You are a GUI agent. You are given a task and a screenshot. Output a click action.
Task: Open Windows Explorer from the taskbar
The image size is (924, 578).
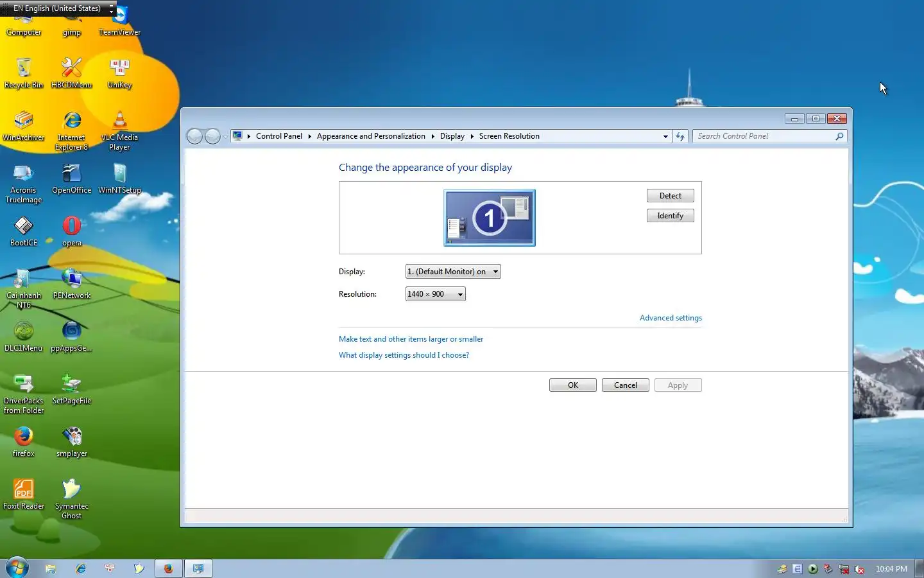coord(50,568)
